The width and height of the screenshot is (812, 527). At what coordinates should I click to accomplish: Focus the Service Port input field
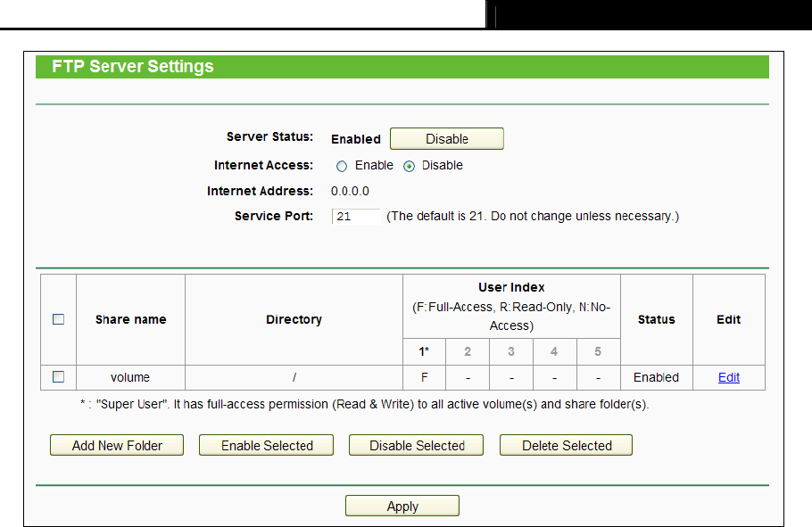click(356, 217)
